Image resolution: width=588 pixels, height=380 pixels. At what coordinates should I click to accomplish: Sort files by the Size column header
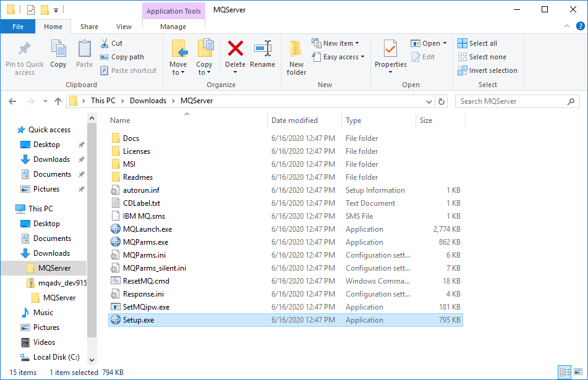[x=440, y=120]
